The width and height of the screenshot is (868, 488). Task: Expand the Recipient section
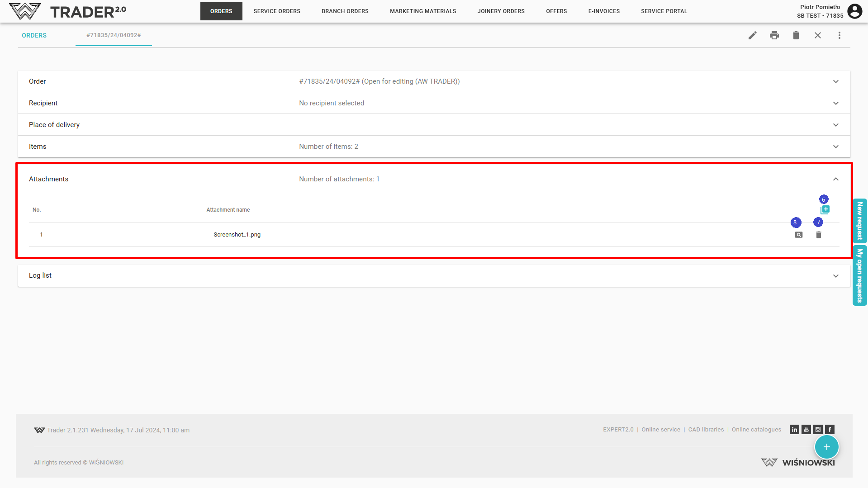[835, 103]
